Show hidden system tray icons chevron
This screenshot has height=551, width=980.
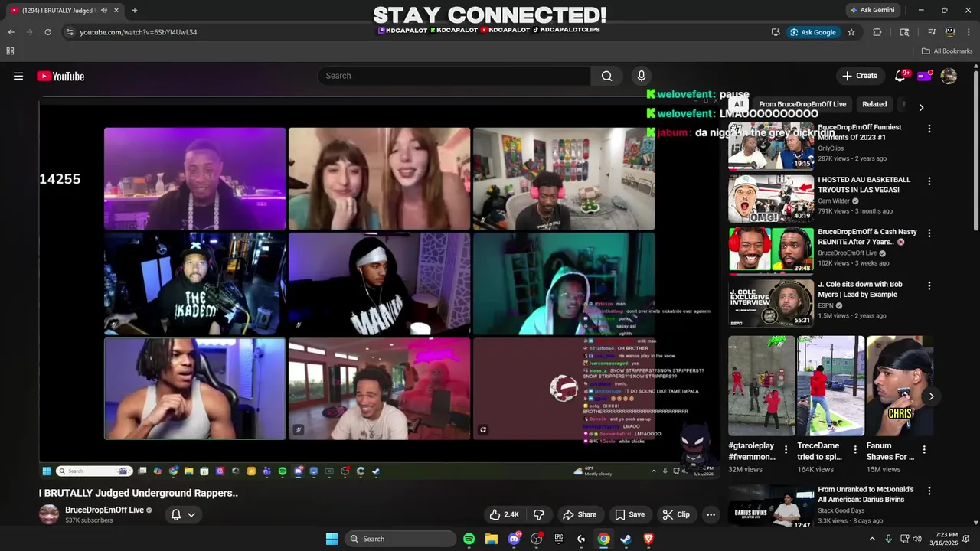(x=871, y=539)
